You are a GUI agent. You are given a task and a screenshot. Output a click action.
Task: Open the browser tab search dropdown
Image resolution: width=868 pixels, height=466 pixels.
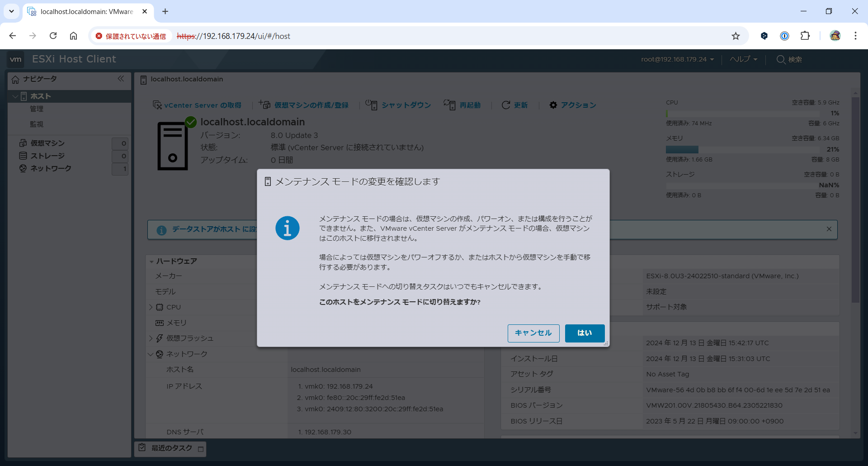tap(11, 11)
